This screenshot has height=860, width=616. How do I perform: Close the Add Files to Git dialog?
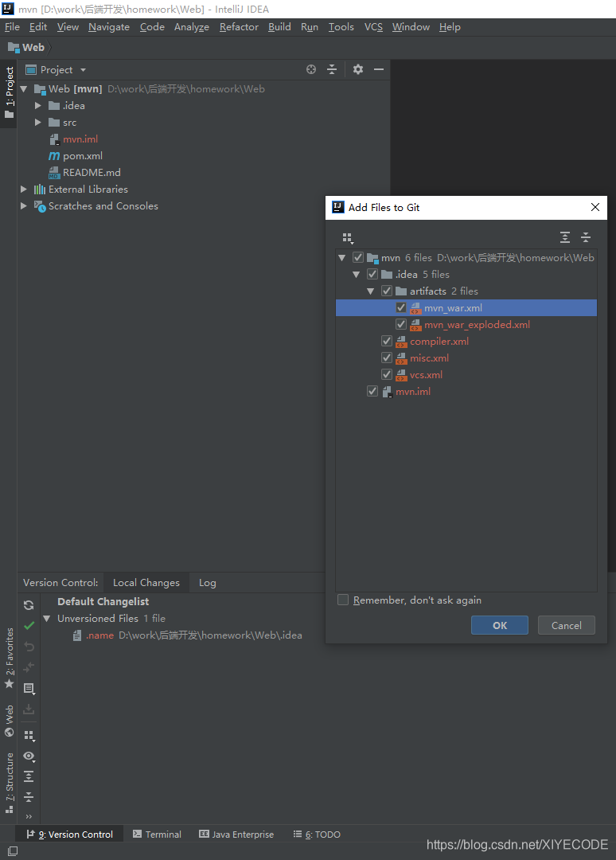coord(595,207)
